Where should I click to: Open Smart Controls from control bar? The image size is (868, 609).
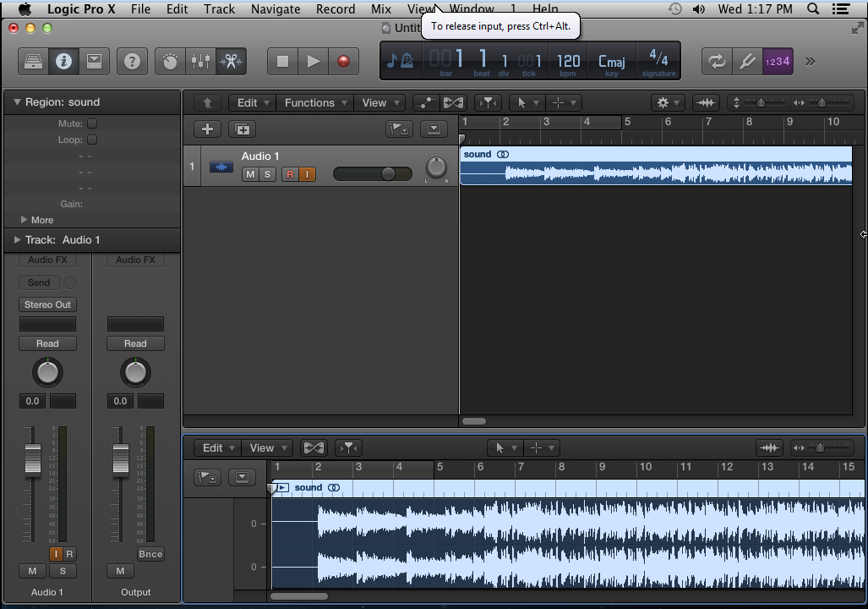click(x=171, y=61)
